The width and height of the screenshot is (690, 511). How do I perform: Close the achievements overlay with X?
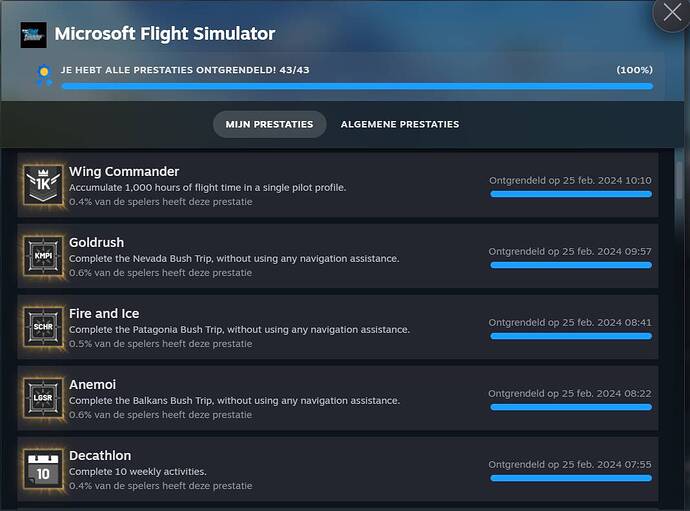669,14
